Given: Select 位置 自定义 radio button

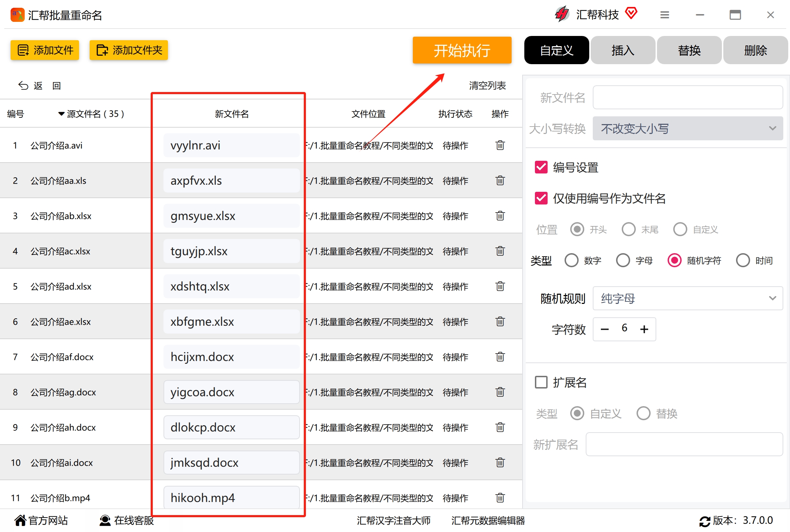Looking at the screenshot, I should 680,230.
